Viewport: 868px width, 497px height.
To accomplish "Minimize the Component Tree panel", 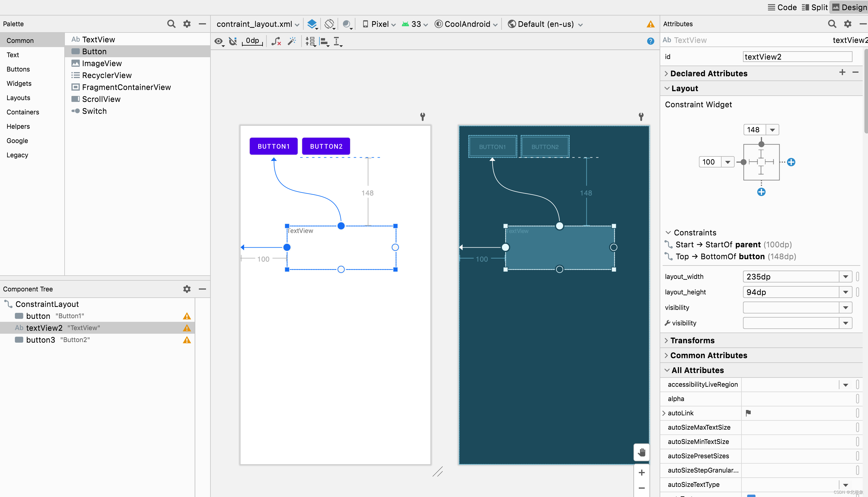I will click(202, 289).
